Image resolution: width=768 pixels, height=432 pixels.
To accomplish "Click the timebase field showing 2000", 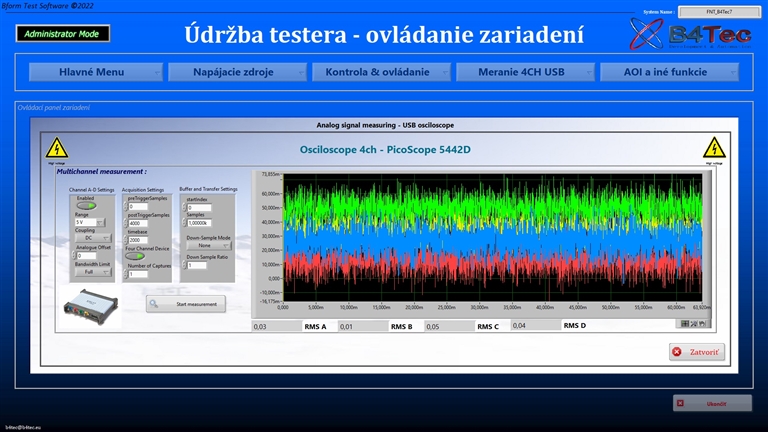I will [x=138, y=240].
